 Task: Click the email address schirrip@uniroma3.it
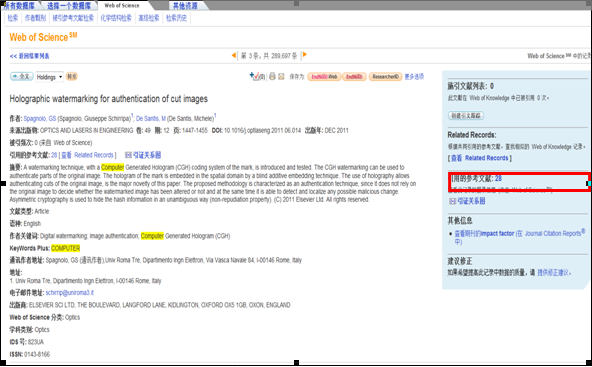pos(69,293)
